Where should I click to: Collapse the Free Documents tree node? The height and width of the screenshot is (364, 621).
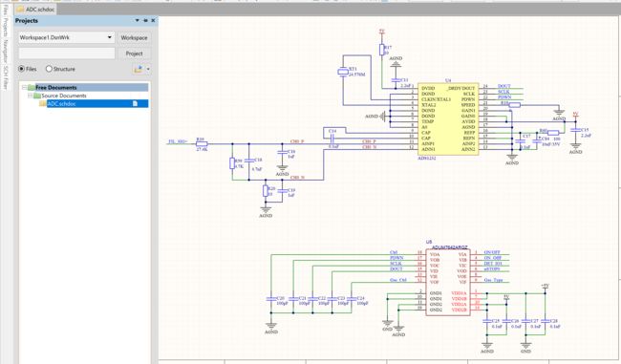pyautogui.click(x=24, y=88)
